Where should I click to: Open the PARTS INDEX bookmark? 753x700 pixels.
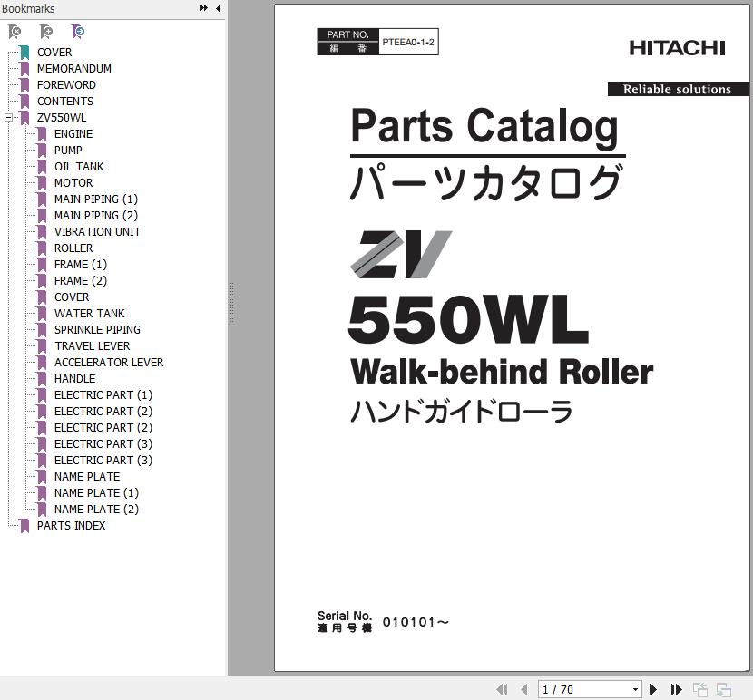(x=71, y=526)
